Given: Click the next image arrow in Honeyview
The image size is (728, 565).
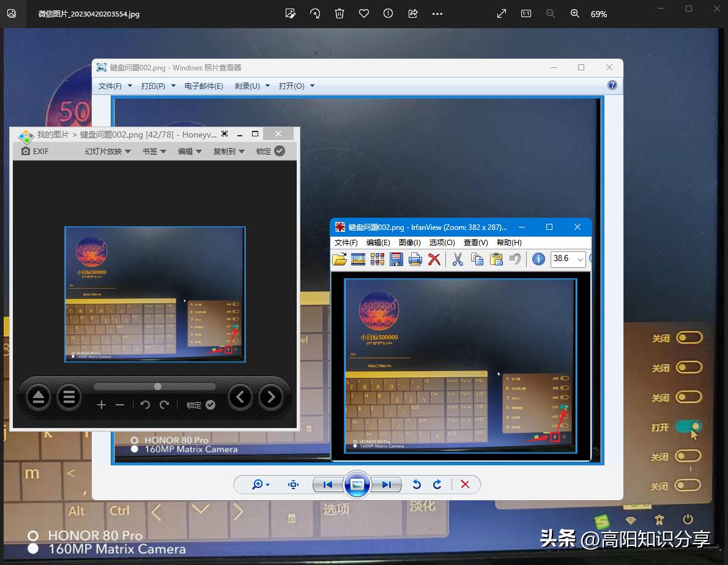Looking at the screenshot, I should pyautogui.click(x=270, y=398).
